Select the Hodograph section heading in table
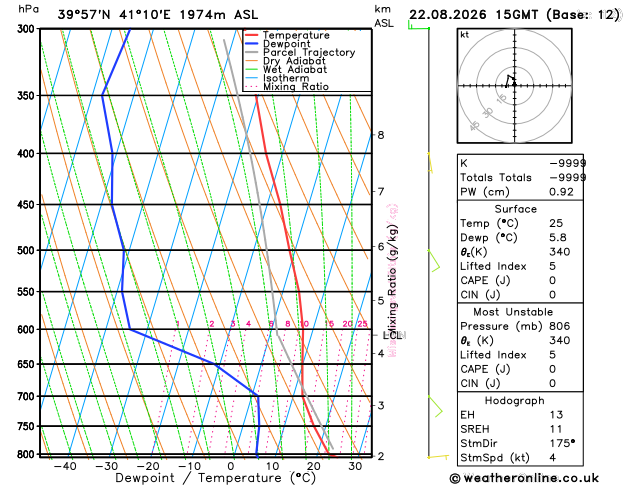The height and width of the screenshot is (486, 629). pos(515,401)
